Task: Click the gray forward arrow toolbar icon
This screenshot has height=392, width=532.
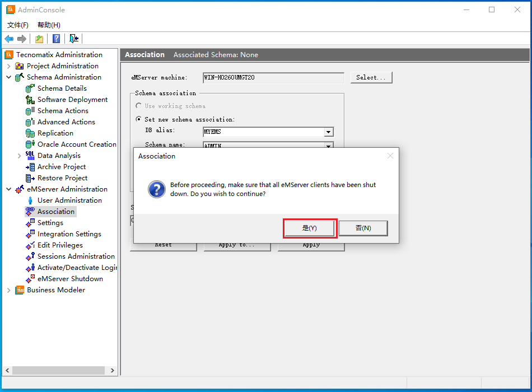Action: (22, 39)
